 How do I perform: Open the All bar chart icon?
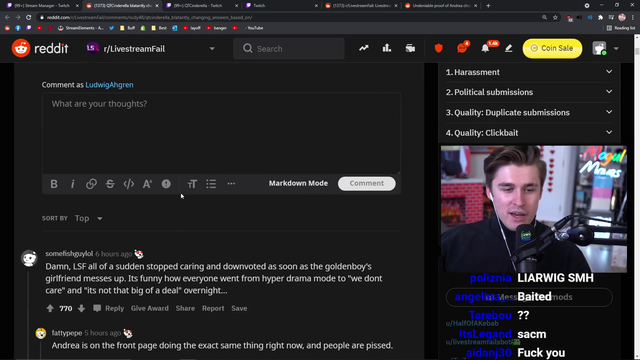[387, 48]
